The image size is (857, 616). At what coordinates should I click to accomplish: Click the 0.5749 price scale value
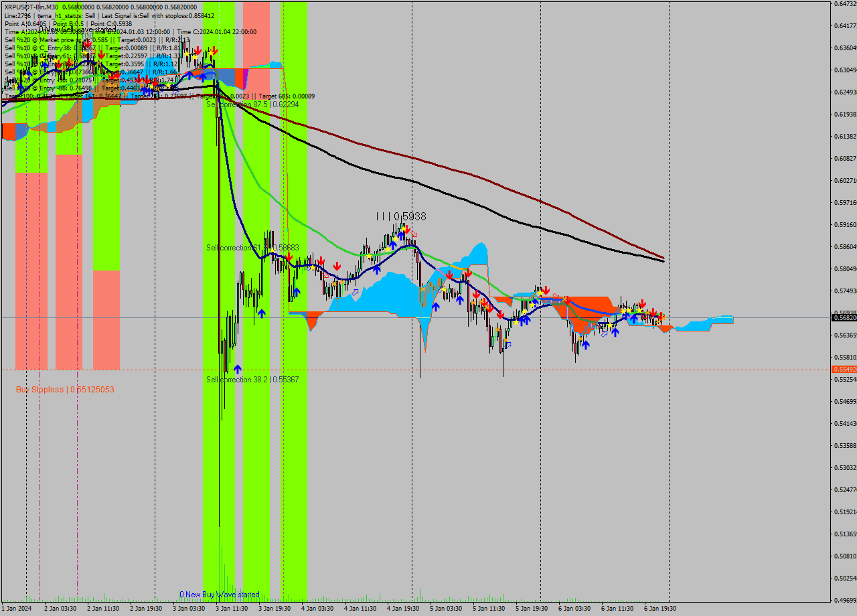click(845, 291)
